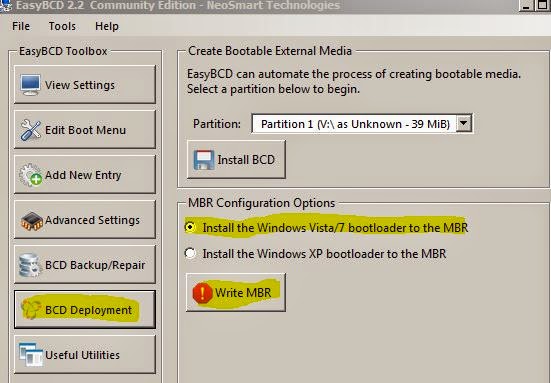551x383 pixels.
Task: Select Windows Vista/7 bootloader radio option
Action: point(190,227)
